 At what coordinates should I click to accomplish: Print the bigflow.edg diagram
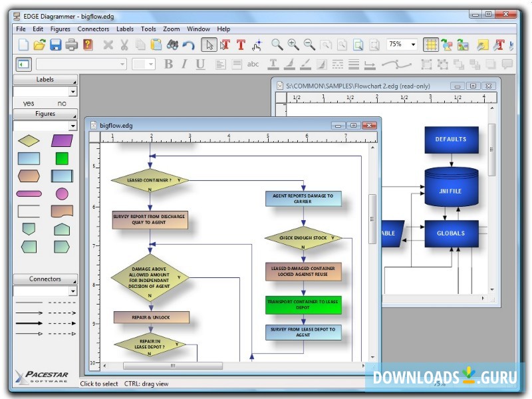point(71,45)
